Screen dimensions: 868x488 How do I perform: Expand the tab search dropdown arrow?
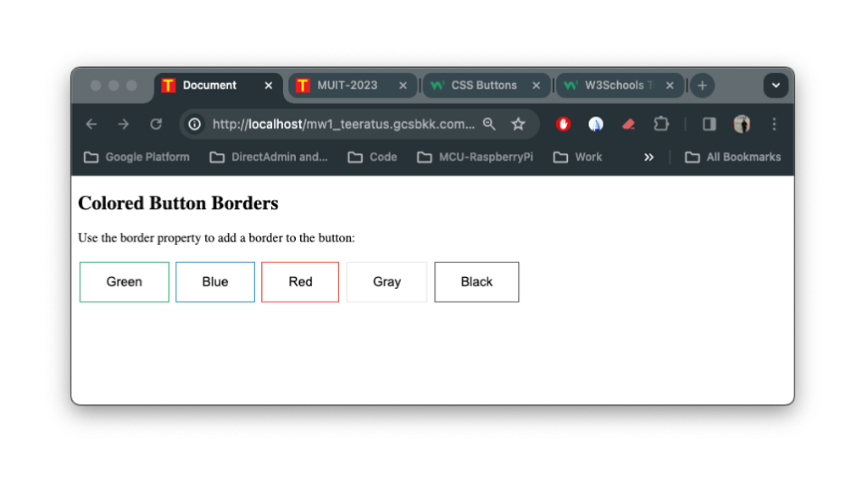click(776, 86)
